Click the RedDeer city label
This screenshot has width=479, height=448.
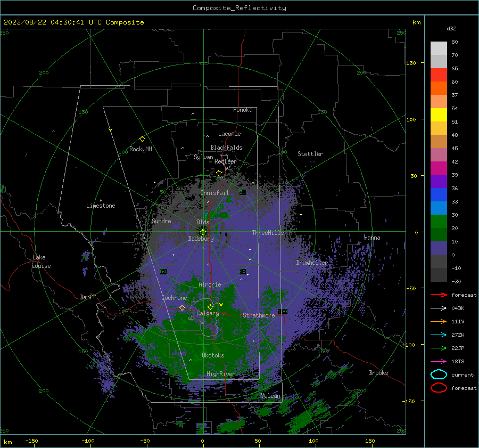point(226,161)
